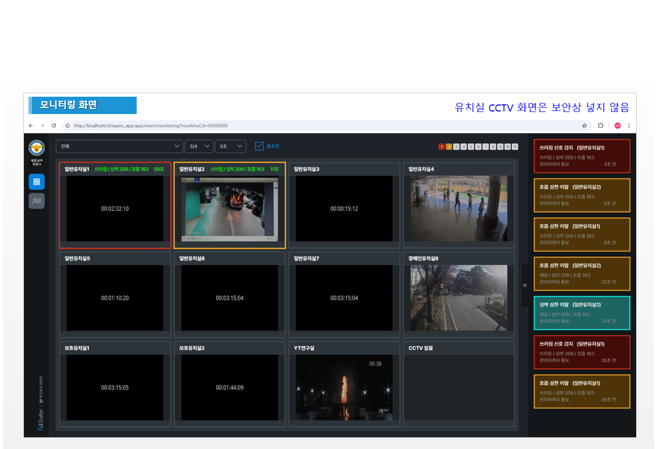
Task: Go back with the browser arrow
Action: (31, 126)
